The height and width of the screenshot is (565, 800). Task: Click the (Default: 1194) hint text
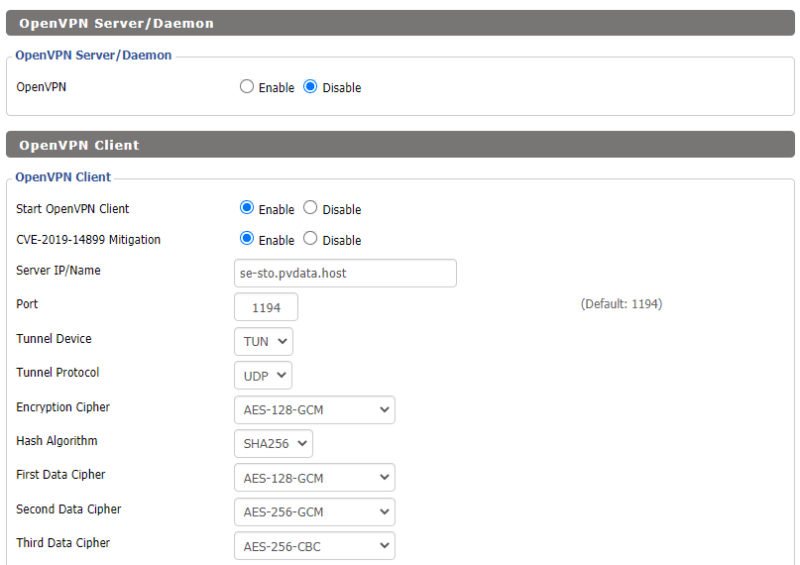(621, 304)
